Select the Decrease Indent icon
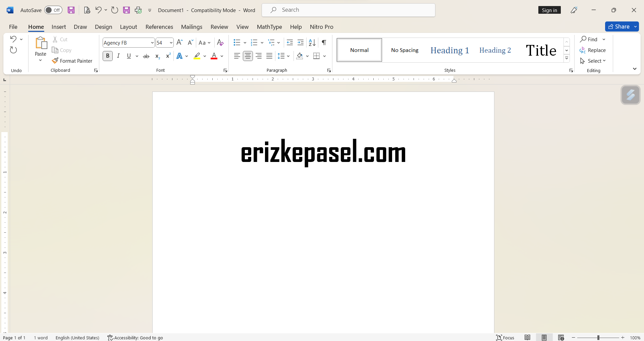Viewport: 644px width, 341px height. (290, 43)
